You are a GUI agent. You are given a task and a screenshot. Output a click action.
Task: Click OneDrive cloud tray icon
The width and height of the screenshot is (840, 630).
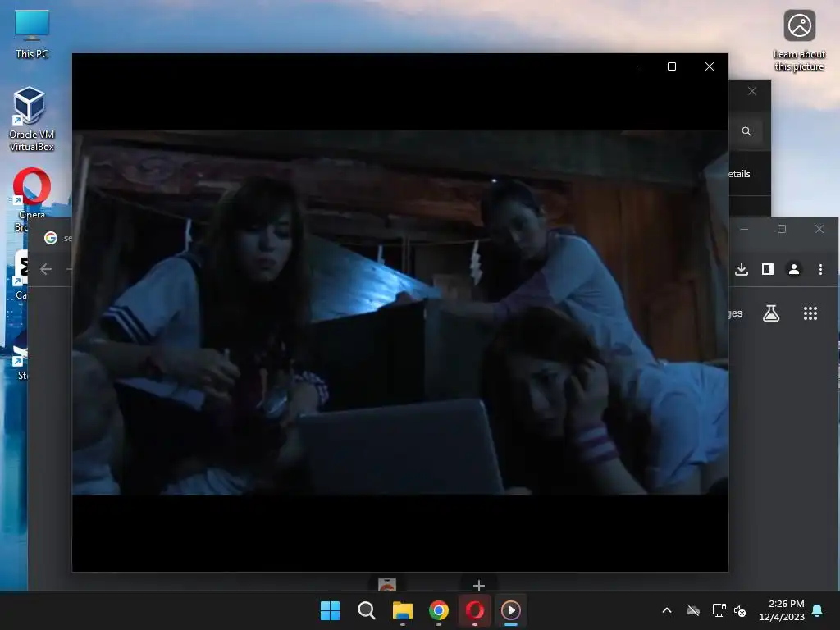tap(693, 610)
